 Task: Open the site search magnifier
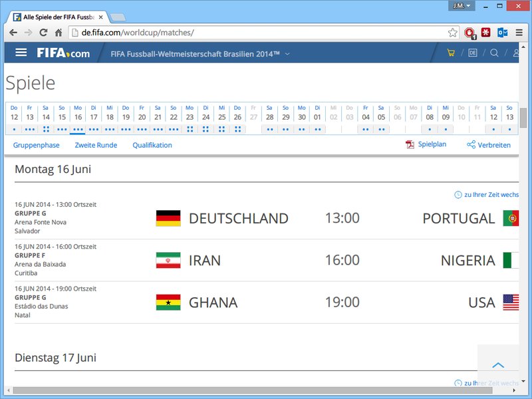click(x=494, y=53)
